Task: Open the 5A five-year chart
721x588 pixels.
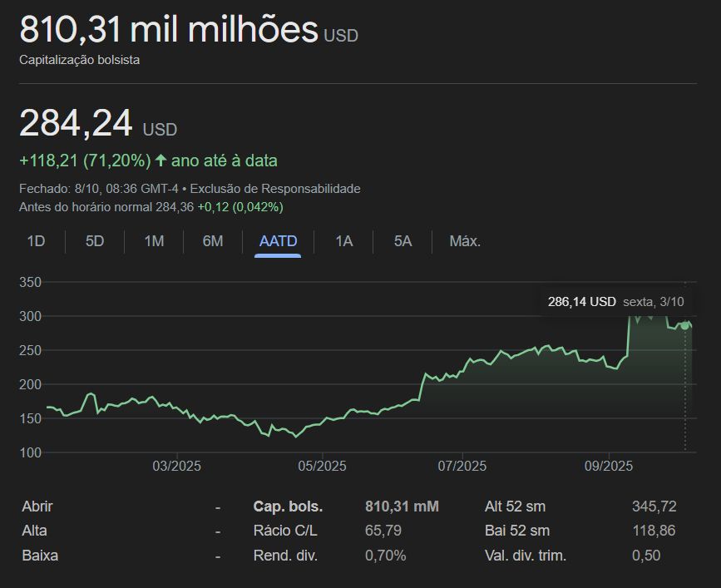Action: [x=402, y=241]
